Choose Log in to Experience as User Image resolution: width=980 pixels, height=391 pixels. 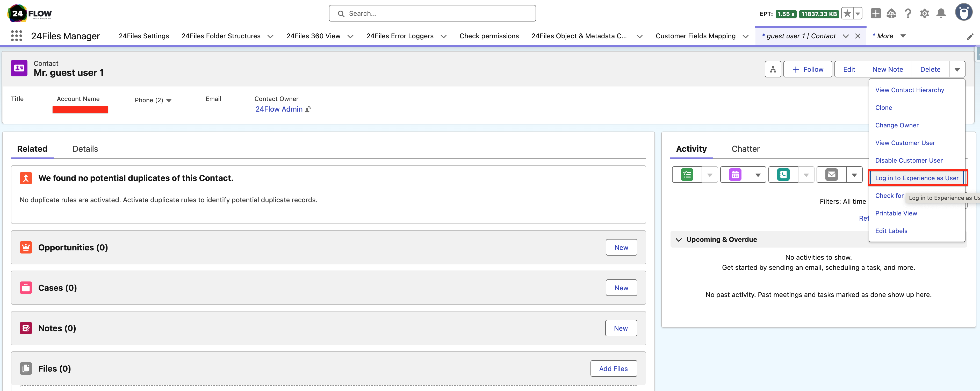tap(917, 178)
